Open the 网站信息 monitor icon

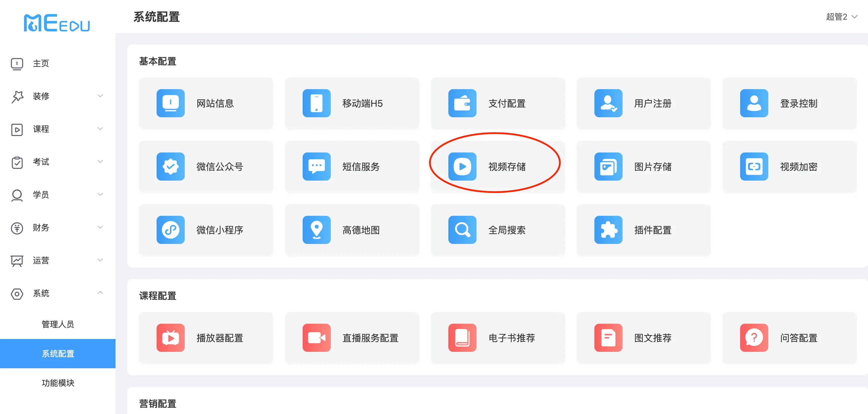coord(170,103)
